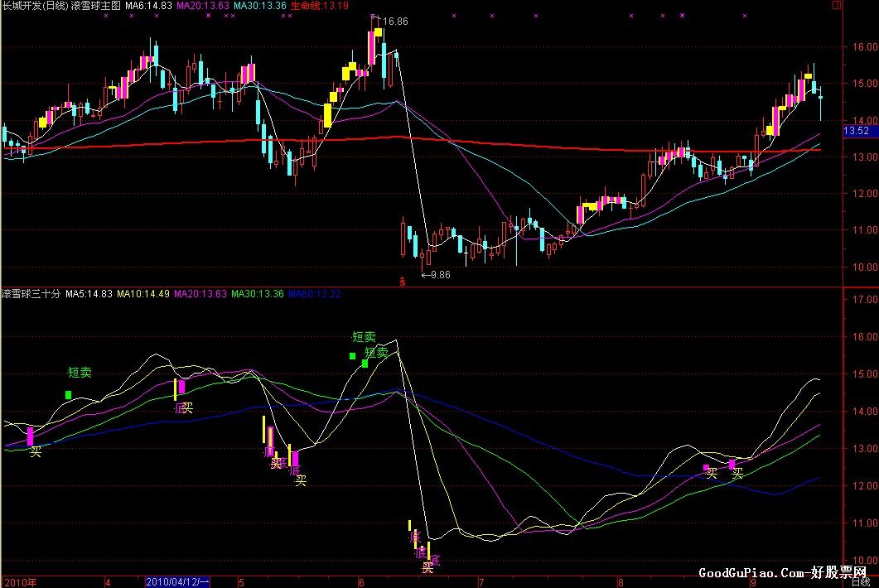The width and height of the screenshot is (879, 588).
Task: Click 11.00 on the lower chart price axis
Action: tap(864, 523)
